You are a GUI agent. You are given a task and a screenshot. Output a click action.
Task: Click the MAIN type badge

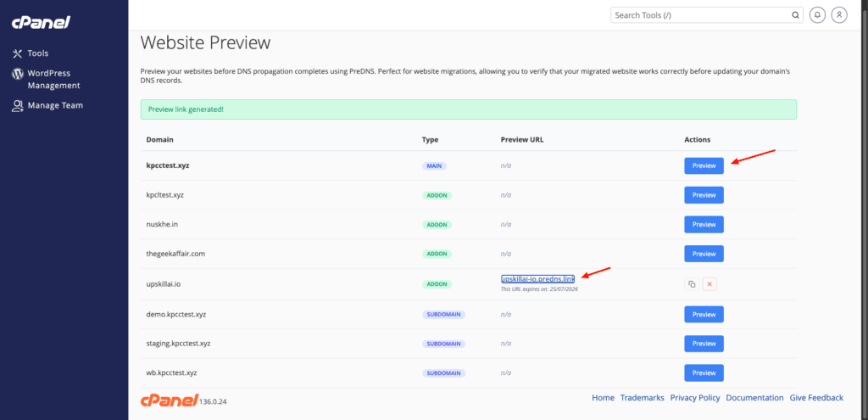434,165
